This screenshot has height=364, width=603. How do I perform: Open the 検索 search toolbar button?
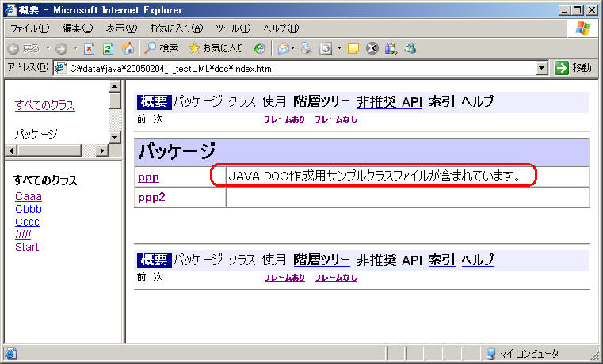point(162,48)
